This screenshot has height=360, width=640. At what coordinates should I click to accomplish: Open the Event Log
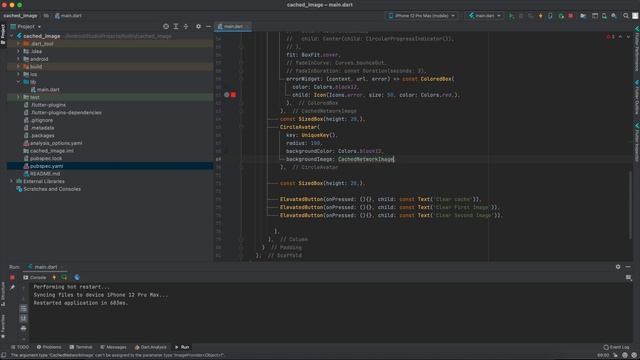point(616,347)
